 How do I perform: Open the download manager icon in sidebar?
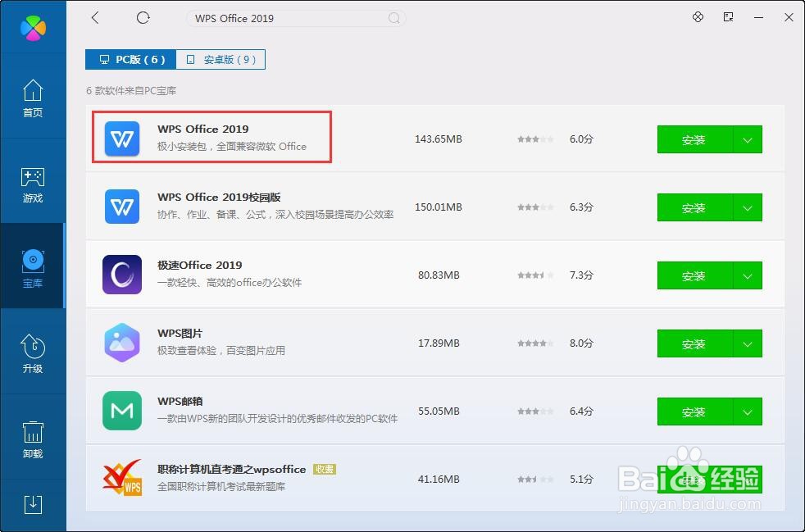point(33,505)
